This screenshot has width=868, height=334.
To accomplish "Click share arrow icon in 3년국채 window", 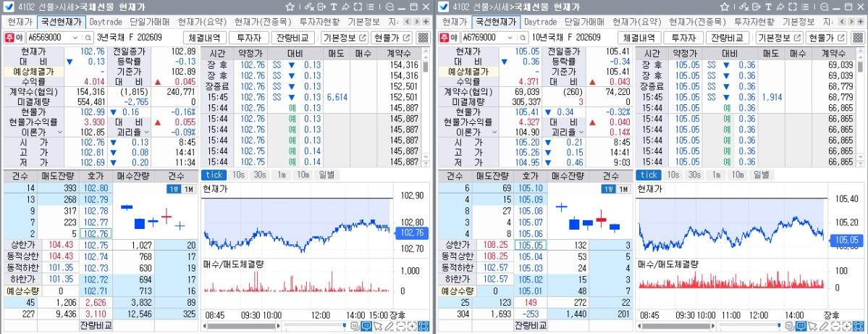I will point(345,7).
